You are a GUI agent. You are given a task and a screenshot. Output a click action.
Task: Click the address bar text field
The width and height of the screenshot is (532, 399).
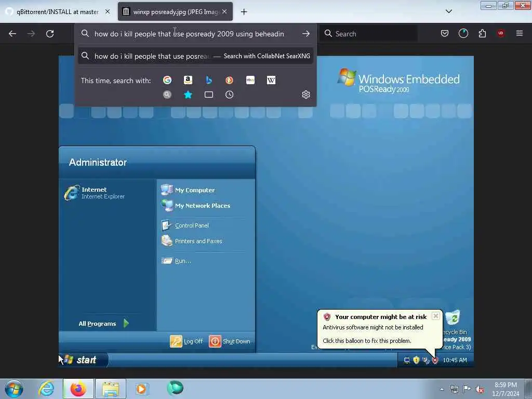click(x=195, y=34)
